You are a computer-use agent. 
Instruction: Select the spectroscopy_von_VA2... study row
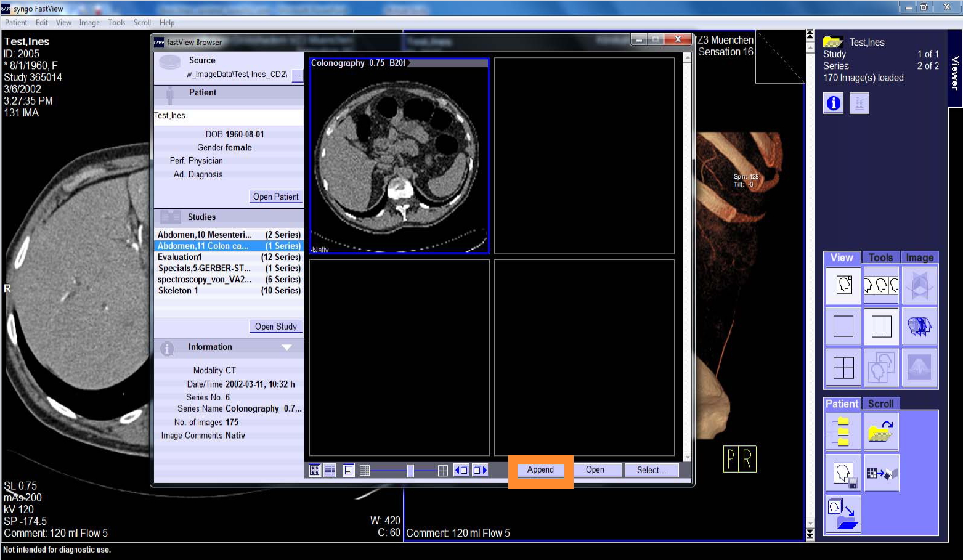point(229,279)
